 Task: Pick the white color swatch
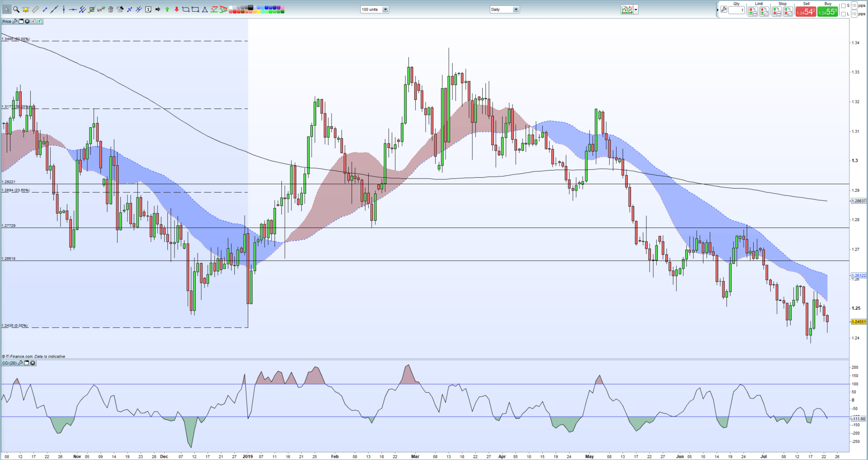(231, 7)
